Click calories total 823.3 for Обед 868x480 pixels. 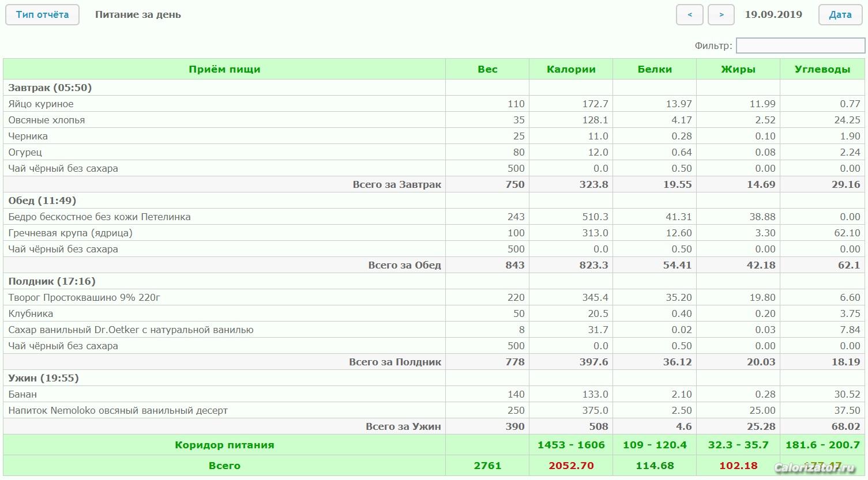(x=594, y=265)
